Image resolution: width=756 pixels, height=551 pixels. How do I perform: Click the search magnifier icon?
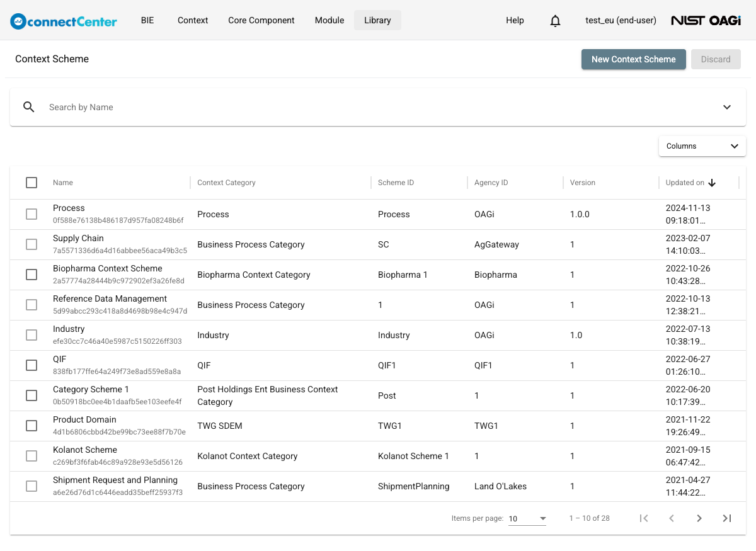29,107
